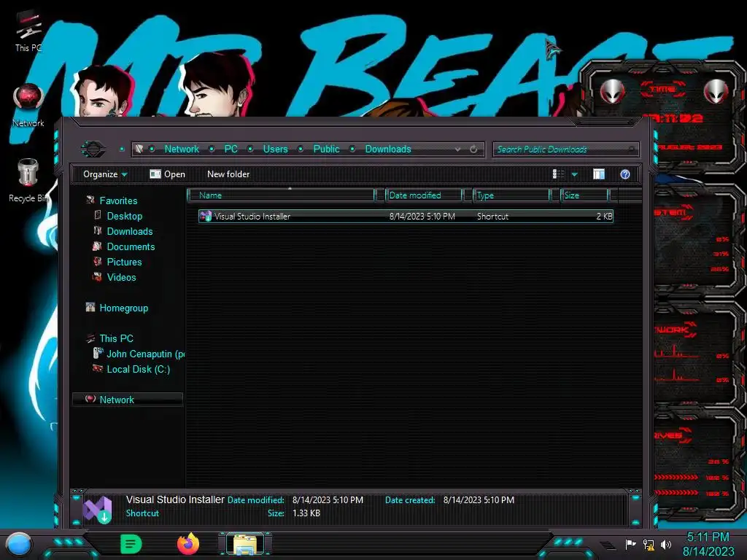The image size is (747, 560).
Task: Sort by the Date modified column
Action: tap(423, 195)
